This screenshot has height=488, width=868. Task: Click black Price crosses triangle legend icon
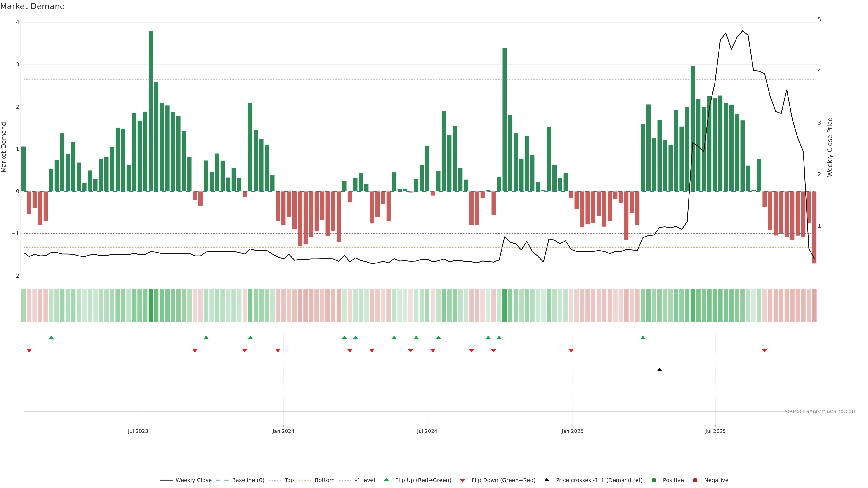point(547,480)
